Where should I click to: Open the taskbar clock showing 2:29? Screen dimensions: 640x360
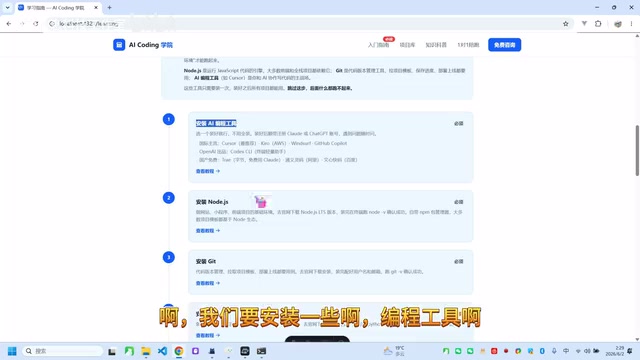[615, 351]
